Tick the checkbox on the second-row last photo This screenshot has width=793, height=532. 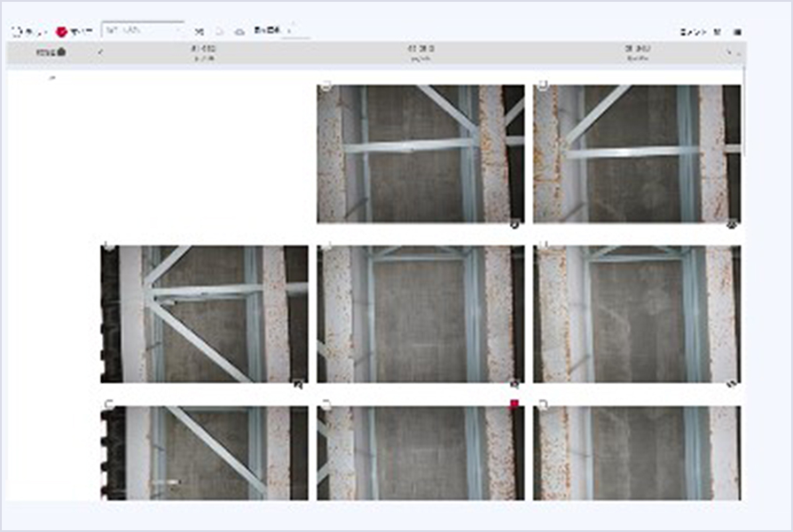pos(543,246)
